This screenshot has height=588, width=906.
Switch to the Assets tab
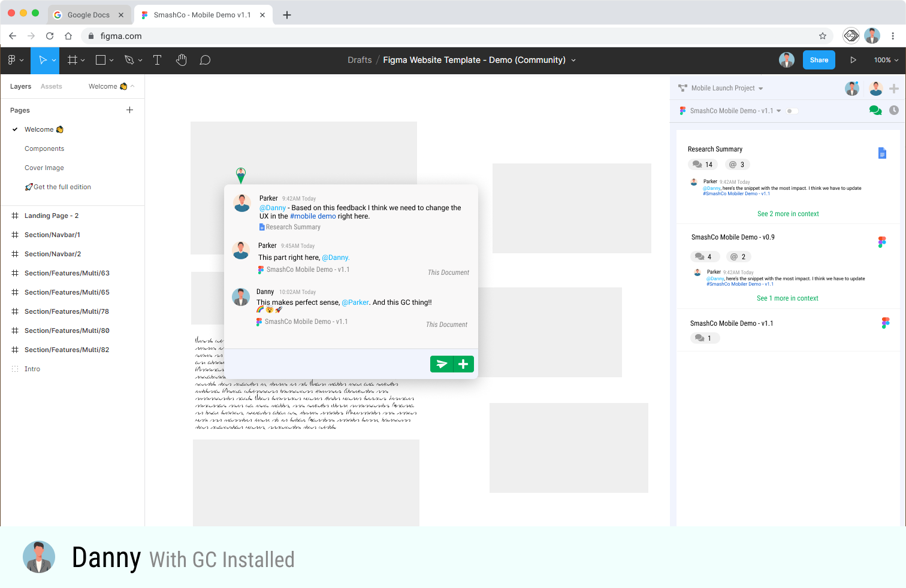coord(52,86)
